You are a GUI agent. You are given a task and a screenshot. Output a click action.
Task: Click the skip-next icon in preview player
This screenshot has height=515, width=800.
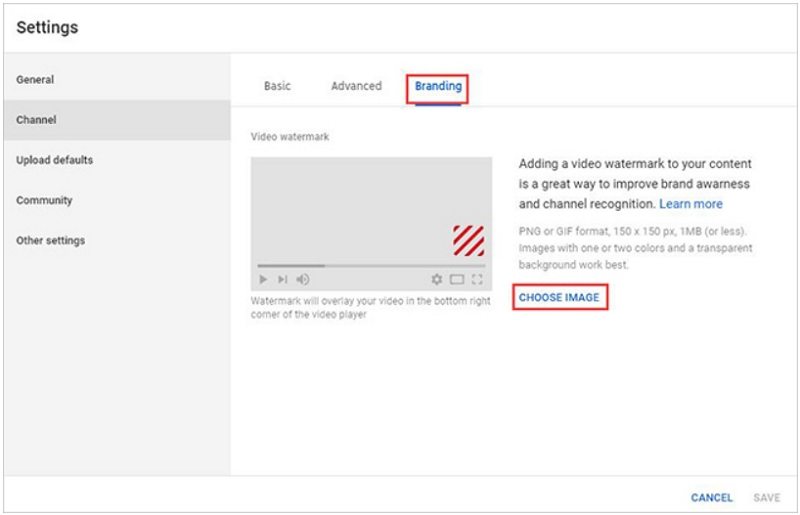(x=282, y=280)
